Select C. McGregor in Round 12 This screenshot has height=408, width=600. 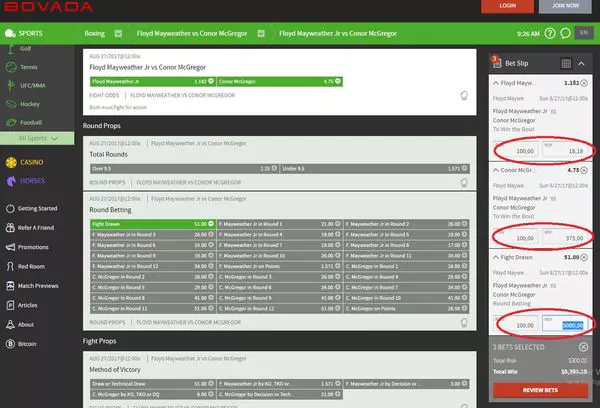pos(279,308)
